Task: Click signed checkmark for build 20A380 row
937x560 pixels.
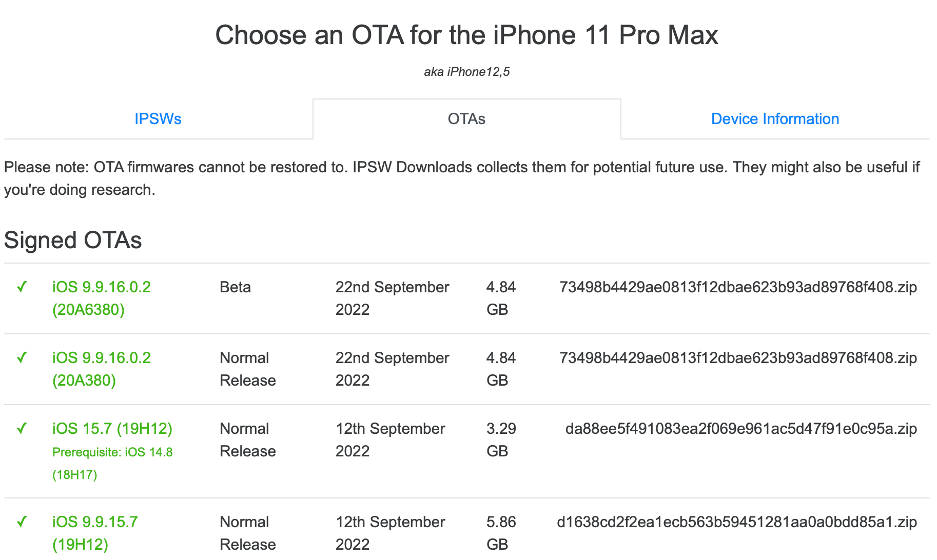Action: 22,358
